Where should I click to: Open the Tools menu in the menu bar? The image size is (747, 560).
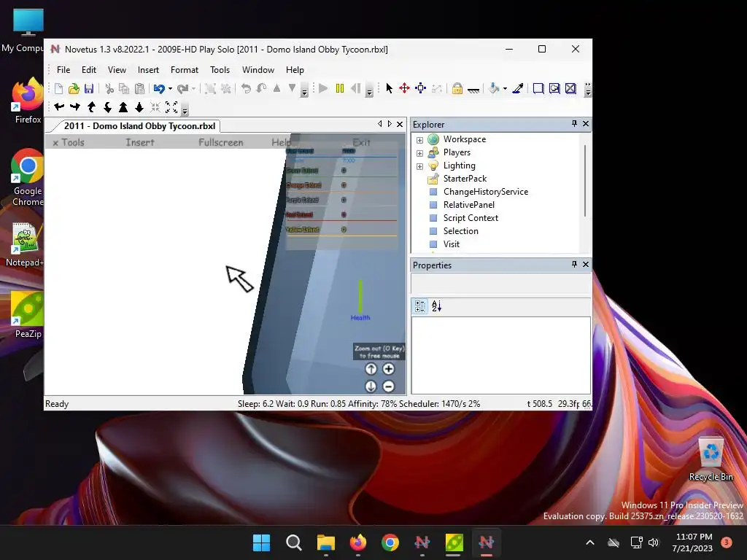(220, 70)
